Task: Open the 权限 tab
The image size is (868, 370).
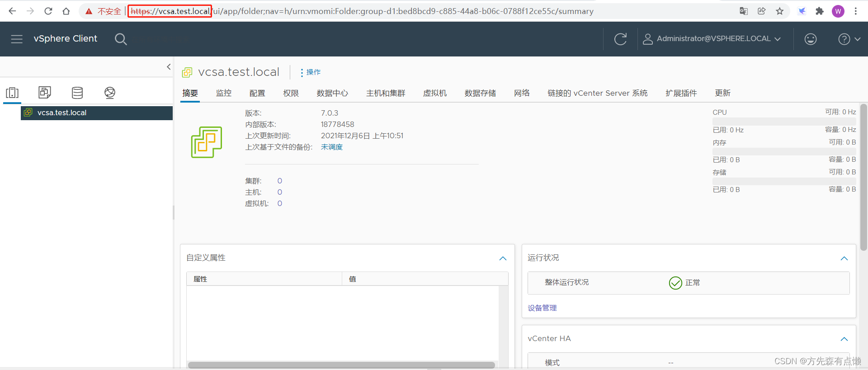Action: tap(291, 93)
